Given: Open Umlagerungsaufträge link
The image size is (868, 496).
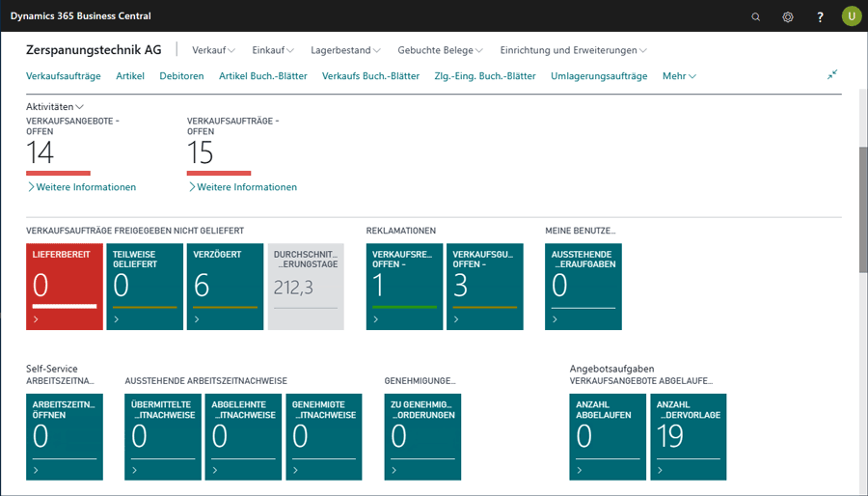Looking at the screenshot, I should (x=599, y=76).
